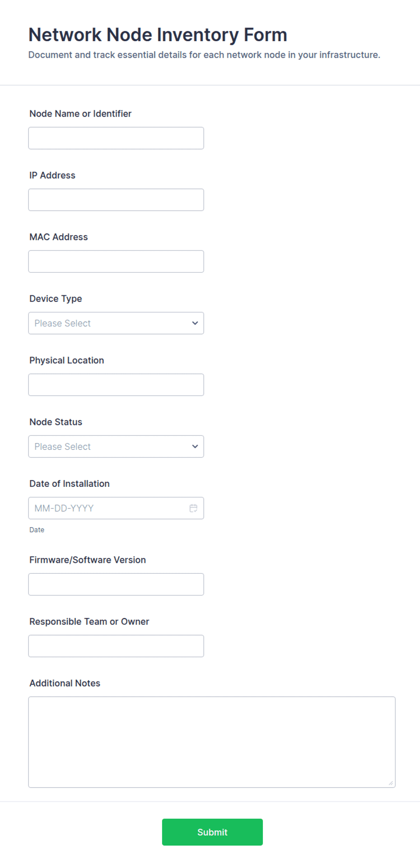Screen dimensions: 420x868
Task: Click the Device Type label
Action: (x=56, y=299)
